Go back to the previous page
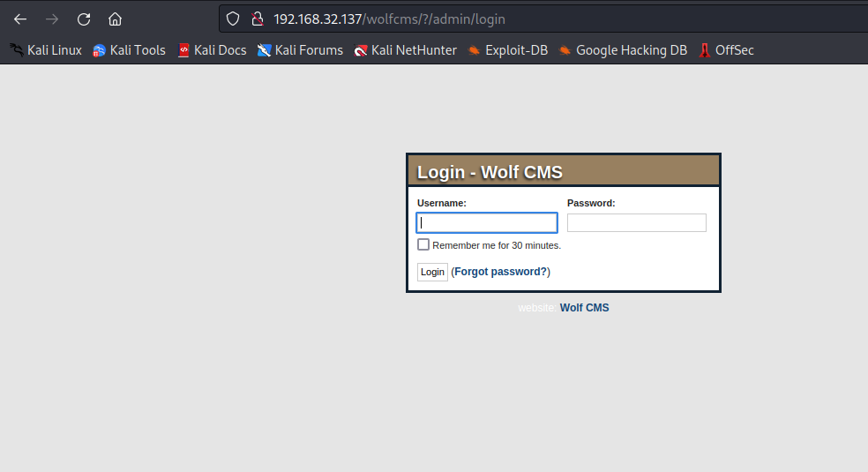The image size is (868, 472). click(x=20, y=19)
